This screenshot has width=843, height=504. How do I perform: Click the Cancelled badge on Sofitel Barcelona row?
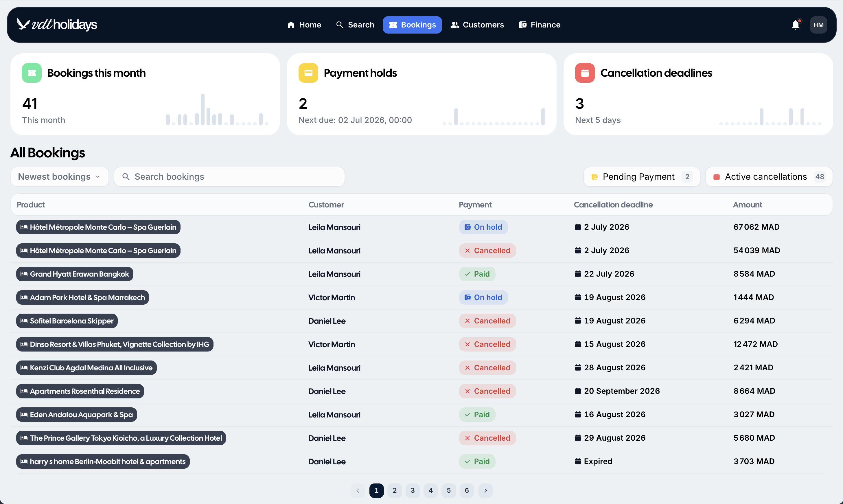pyautogui.click(x=487, y=321)
